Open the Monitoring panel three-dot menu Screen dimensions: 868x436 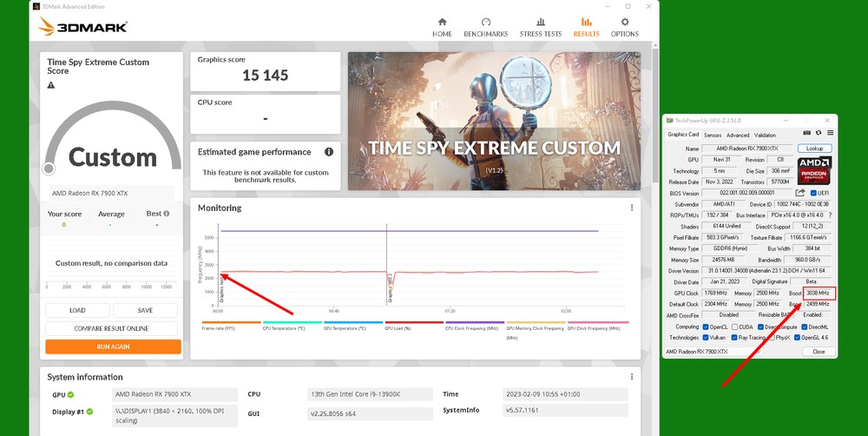pyautogui.click(x=631, y=208)
